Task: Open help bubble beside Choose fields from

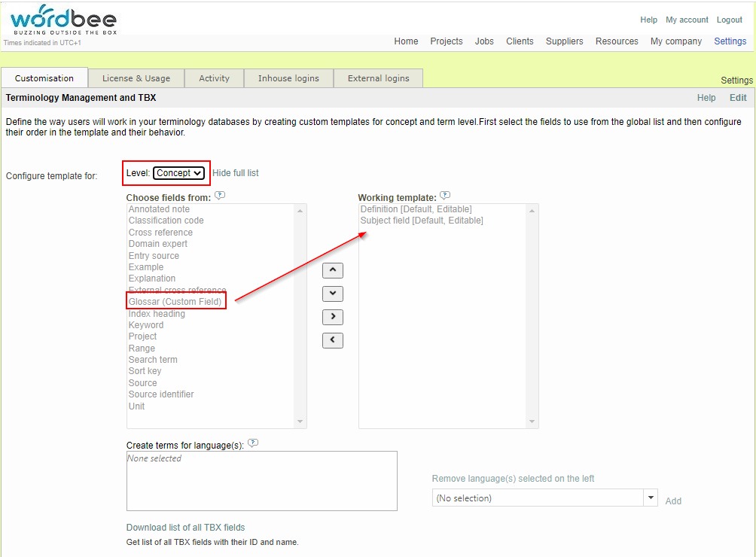Action: (x=220, y=196)
